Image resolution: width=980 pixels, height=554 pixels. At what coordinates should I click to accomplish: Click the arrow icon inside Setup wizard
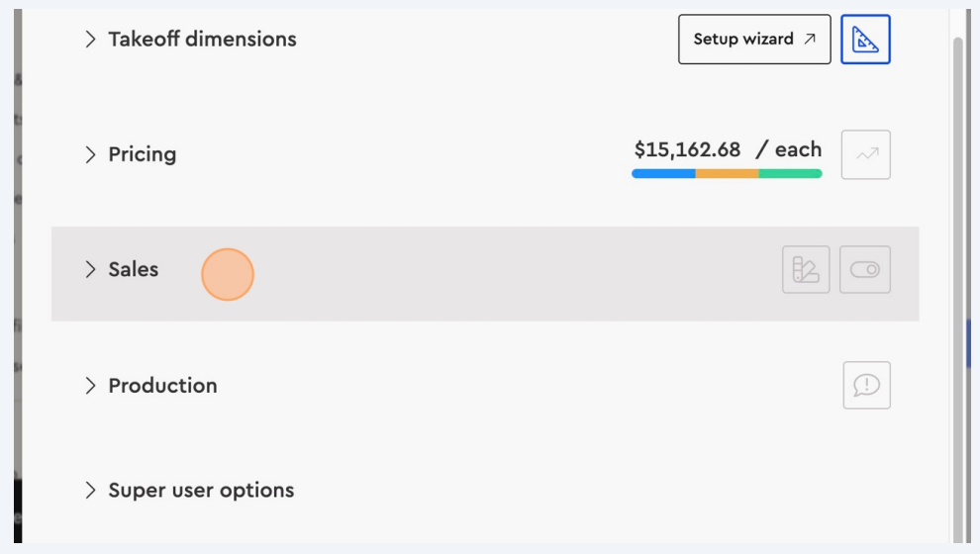[x=810, y=40]
